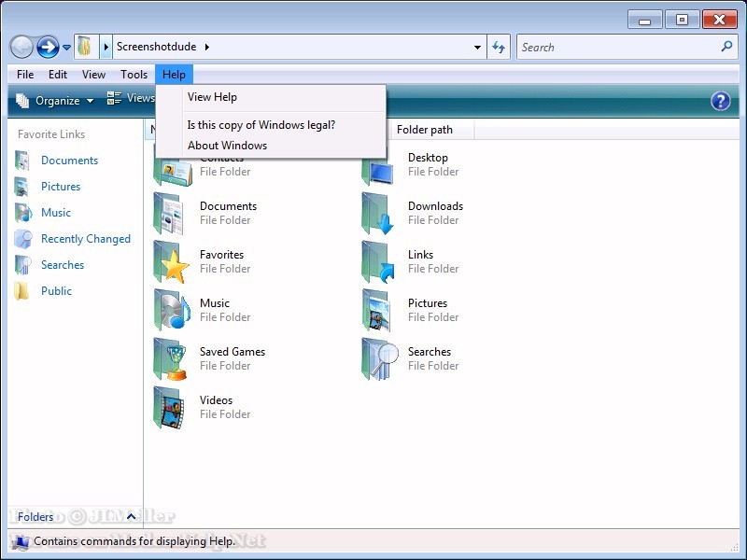Viewport: 747px width, 560px height.
Task: Click Public folder icon in sidebar
Action: [21, 291]
